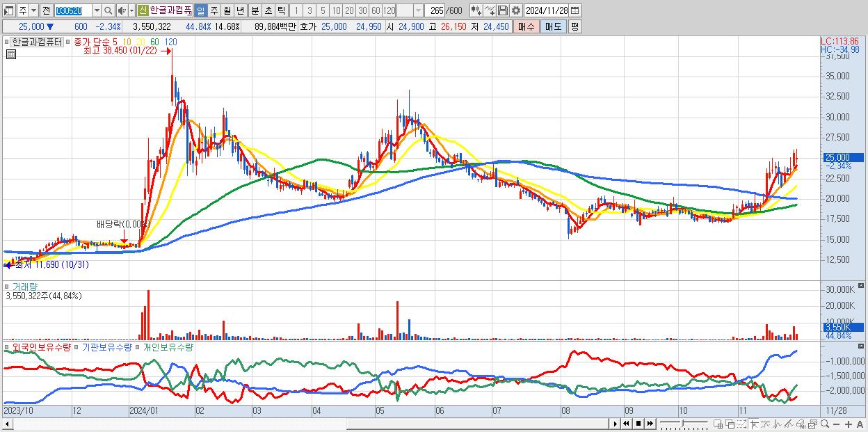Click the candle count field 265

pyautogui.click(x=435, y=10)
